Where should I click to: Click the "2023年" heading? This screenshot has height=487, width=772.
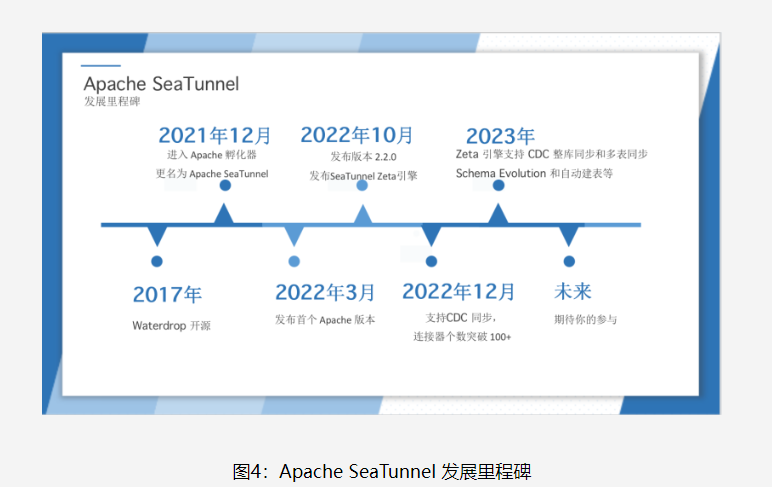[500, 136]
